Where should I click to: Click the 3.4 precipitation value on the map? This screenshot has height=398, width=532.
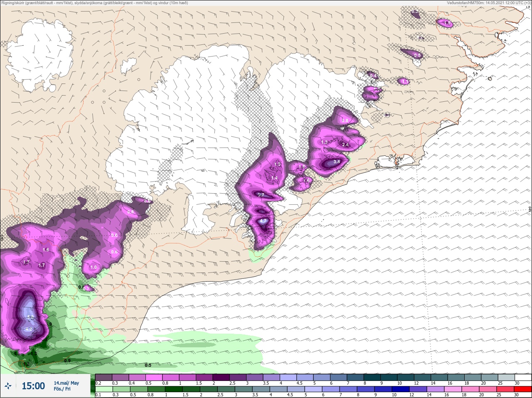click(x=337, y=162)
